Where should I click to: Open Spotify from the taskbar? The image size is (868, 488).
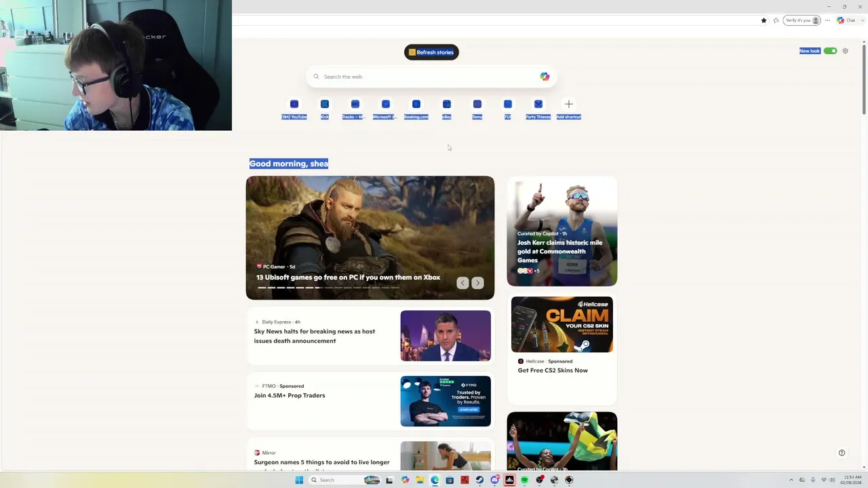point(524,480)
